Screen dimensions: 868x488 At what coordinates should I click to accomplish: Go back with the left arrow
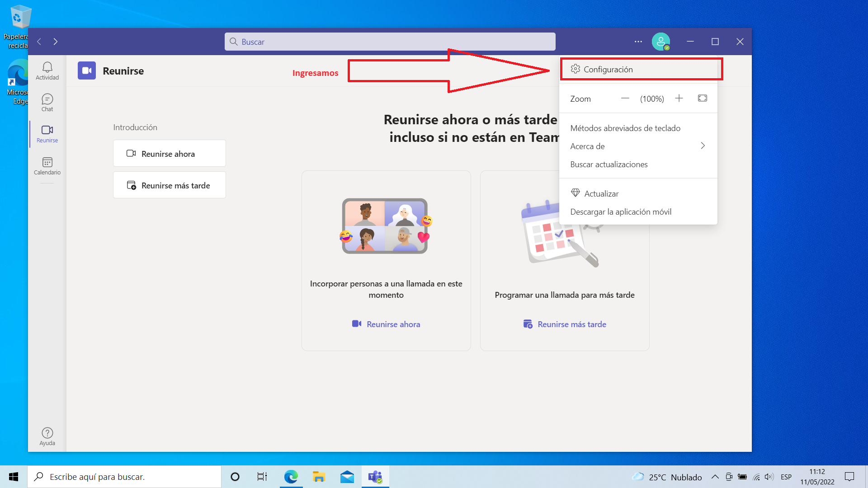[x=39, y=42]
